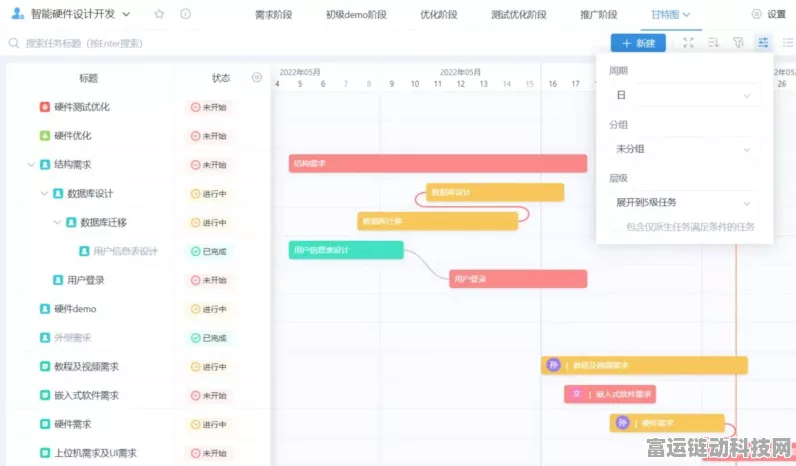Click the task type icon of 上位机需求及UI需求
The image size is (796, 466).
(x=45, y=453)
